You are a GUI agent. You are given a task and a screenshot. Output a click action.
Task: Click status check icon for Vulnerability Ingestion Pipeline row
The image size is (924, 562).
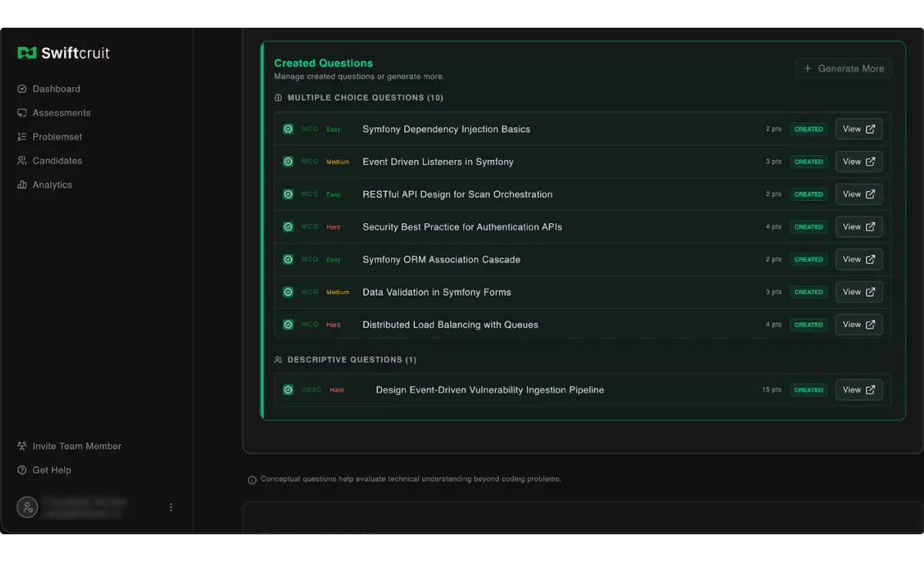288,390
